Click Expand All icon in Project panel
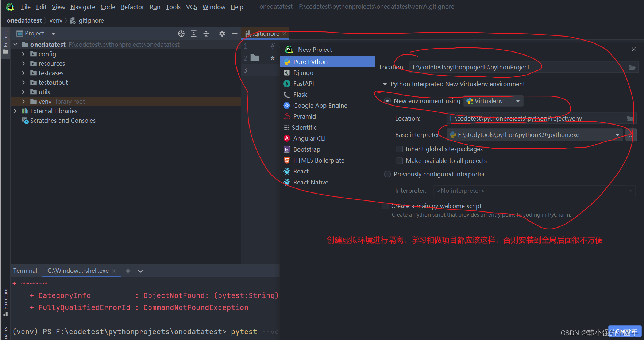Image resolution: width=644 pixels, height=340 pixels. (x=194, y=34)
